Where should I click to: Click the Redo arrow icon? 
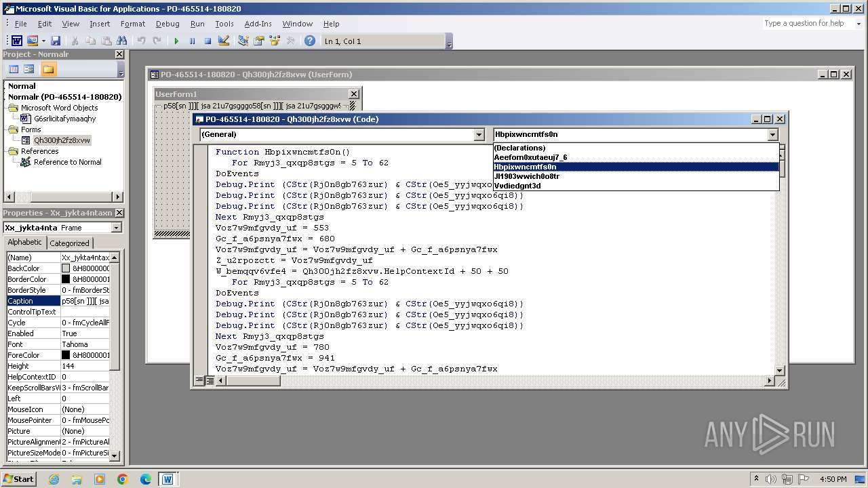click(157, 41)
